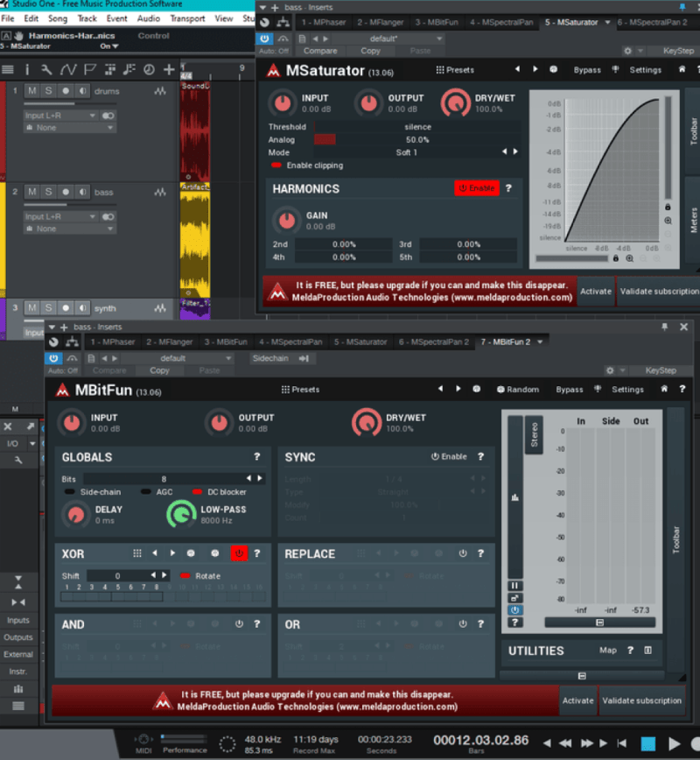The width and height of the screenshot is (700, 760).
Task: Solo the drums track
Action: click(48, 91)
